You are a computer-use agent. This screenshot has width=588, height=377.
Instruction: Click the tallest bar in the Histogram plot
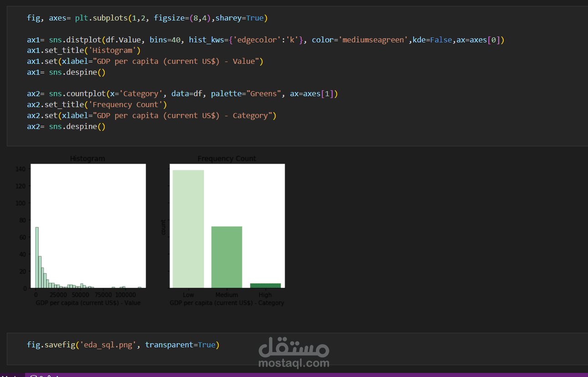click(x=37, y=258)
